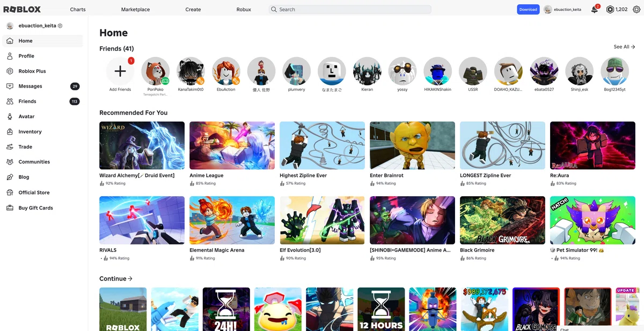This screenshot has height=331, width=644.
Task: Open ebuaction_keita profile in header
Action: 562,9
